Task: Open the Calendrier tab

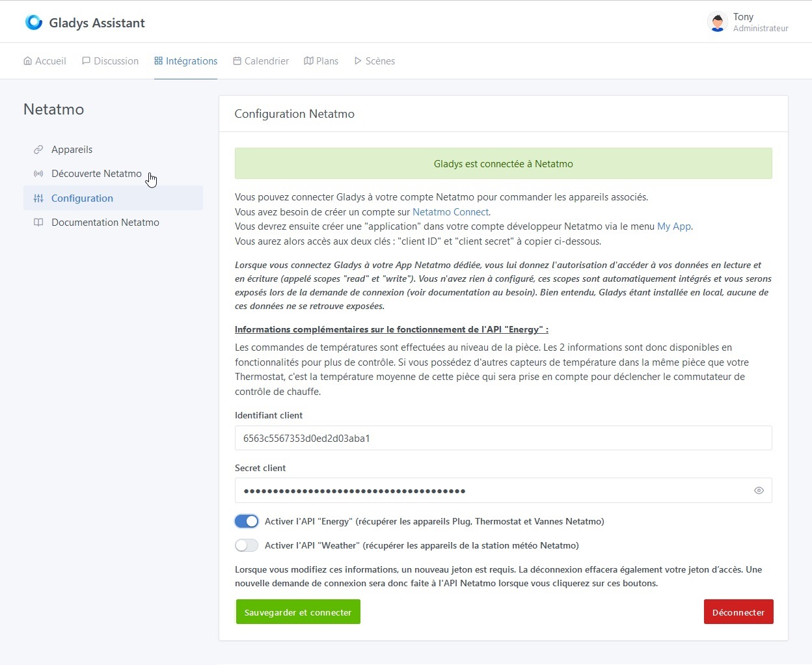Action: (260, 61)
